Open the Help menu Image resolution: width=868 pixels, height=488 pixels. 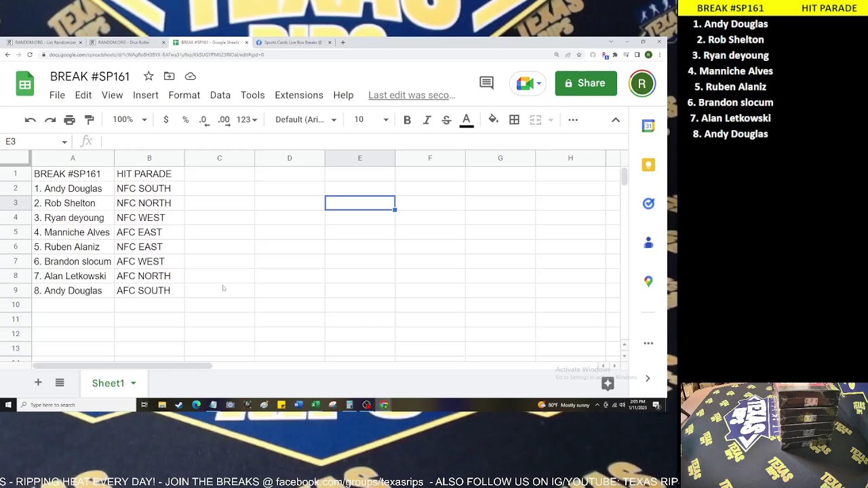pos(343,95)
